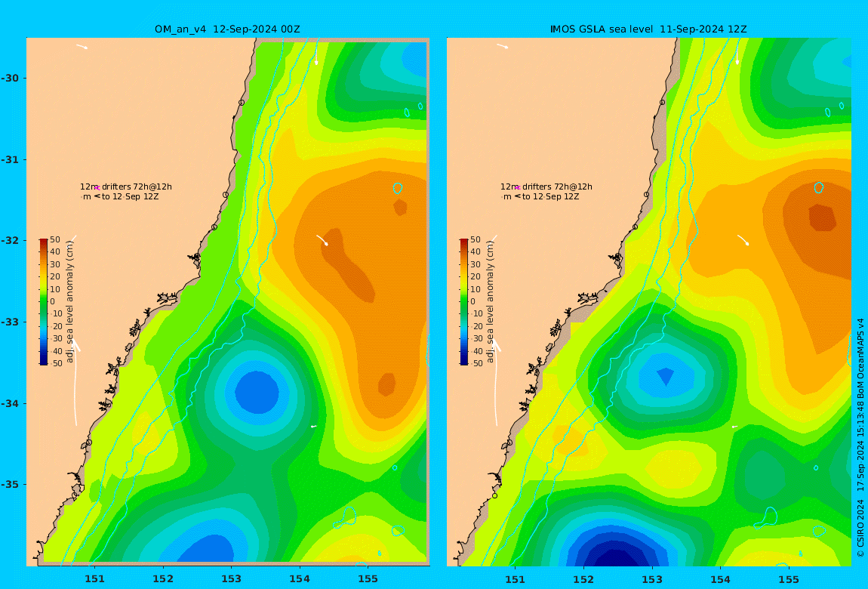Click longitude 155 label under right map
Screen dimensions: 868x589
(789, 579)
